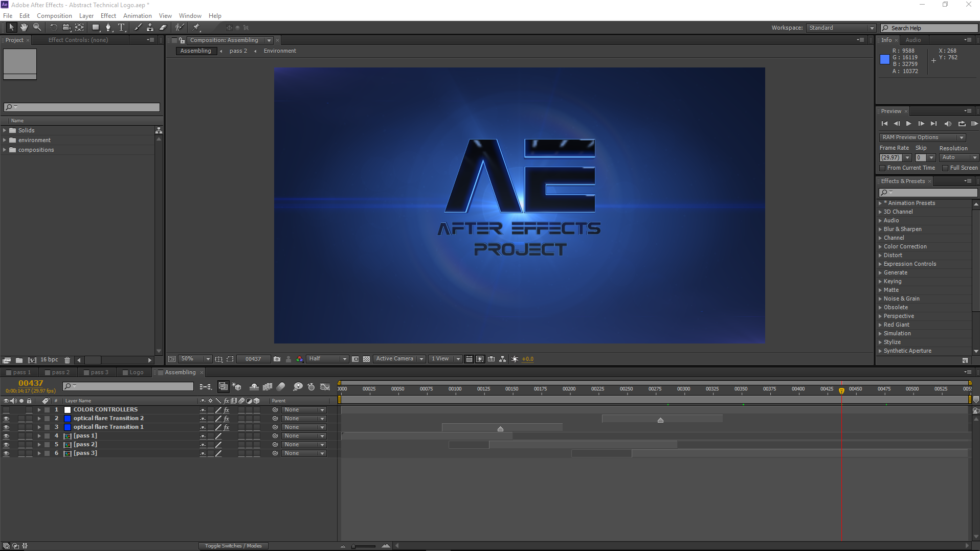980x551 pixels.
Task: Hide the optical flare Transition 1 layer
Action: pyautogui.click(x=6, y=427)
